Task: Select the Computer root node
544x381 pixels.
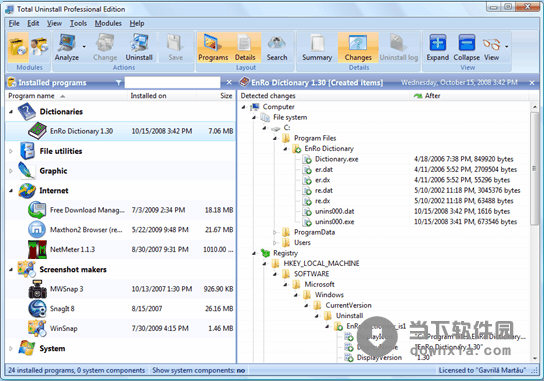Action: [x=278, y=107]
